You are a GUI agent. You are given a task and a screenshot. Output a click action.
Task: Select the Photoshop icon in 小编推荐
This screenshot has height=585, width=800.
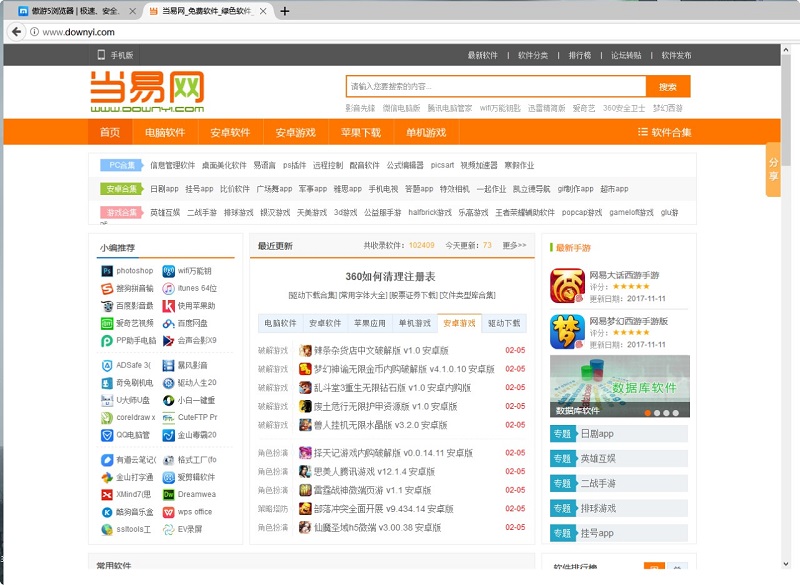pos(105,270)
